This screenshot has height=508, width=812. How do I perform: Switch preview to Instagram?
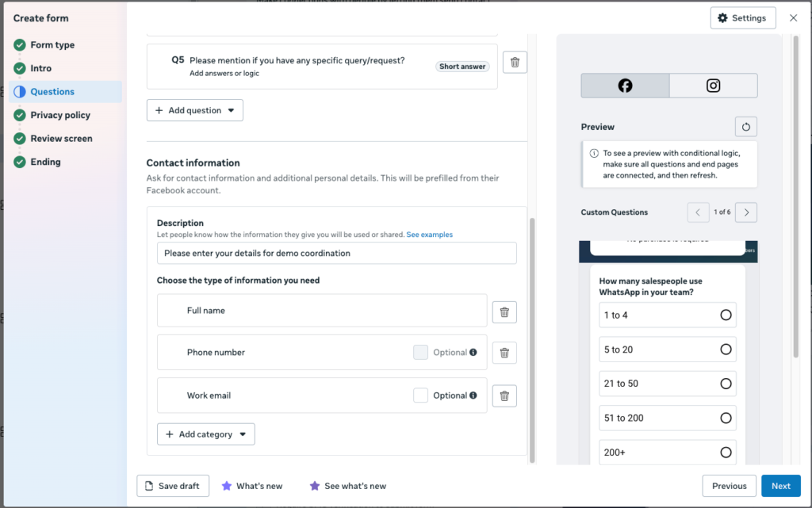click(713, 86)
